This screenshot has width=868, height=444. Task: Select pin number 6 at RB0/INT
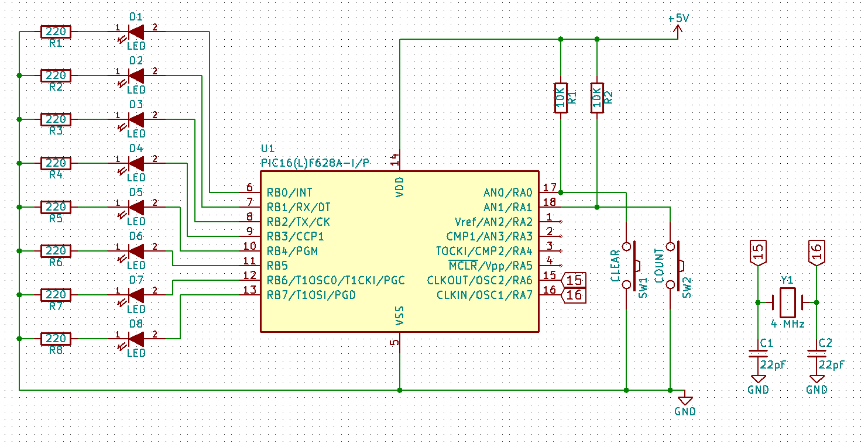tap(249, 187)
